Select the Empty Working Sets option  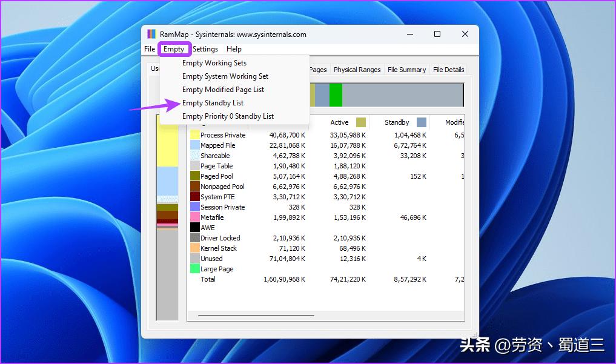pos(214,62)
